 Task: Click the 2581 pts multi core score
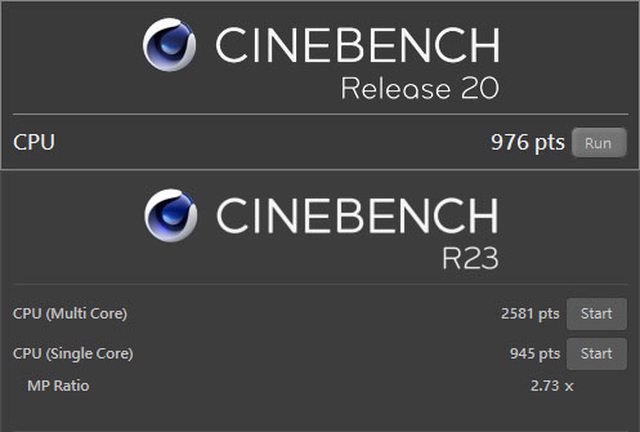[x=530, y=314]
